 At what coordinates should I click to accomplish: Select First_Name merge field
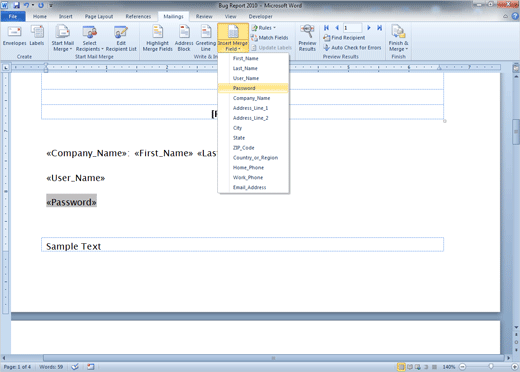click(x=253, y=58)
